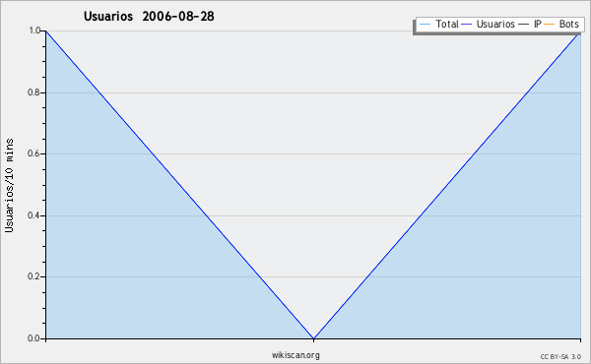This screenshot has height=364, width=591.
Task: Click the y-axis label Usuarios/10 mins
Action: point(9,186)
